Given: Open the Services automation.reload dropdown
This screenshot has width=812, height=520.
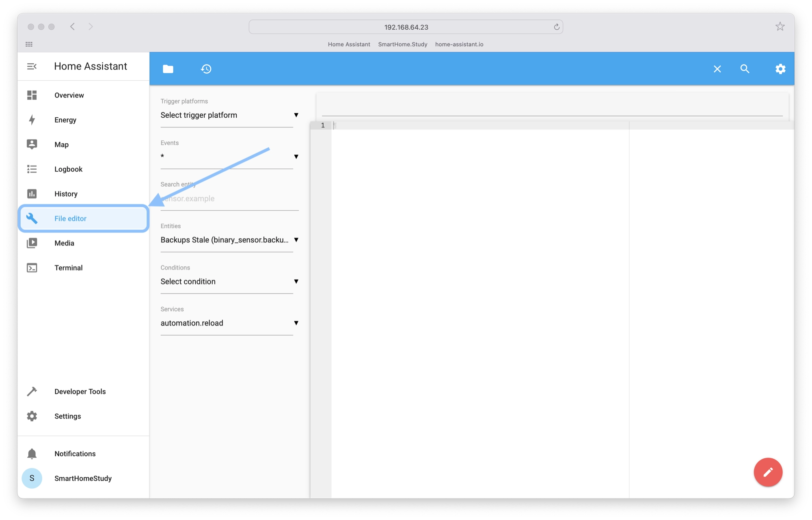Looking at the screenshot, I should 296,323.
